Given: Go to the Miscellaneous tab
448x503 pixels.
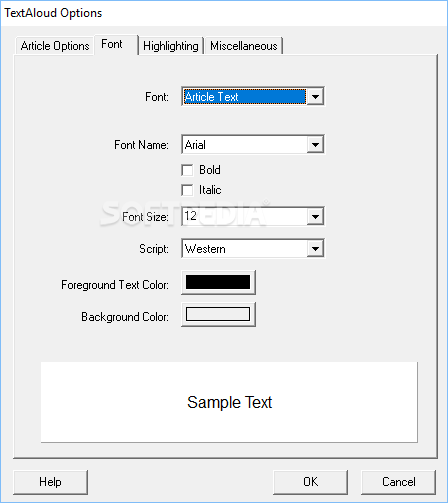Looking at the screenshot, I should [244, 46].
